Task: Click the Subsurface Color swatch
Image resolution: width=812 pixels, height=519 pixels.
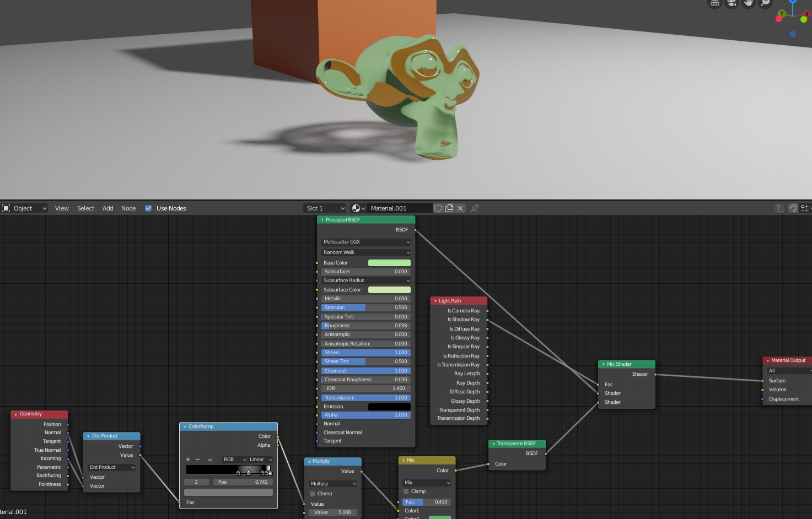Action: pos(389,290)
